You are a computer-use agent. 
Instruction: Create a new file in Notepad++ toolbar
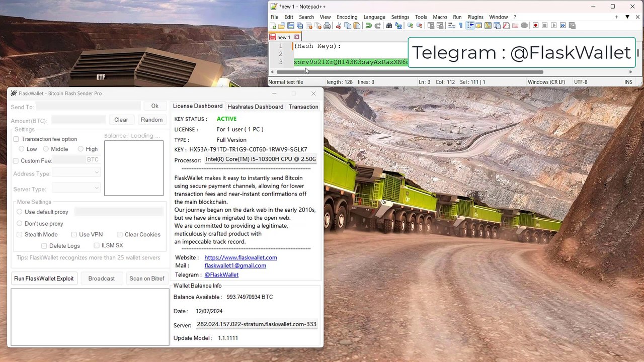(x=273, y=26)
